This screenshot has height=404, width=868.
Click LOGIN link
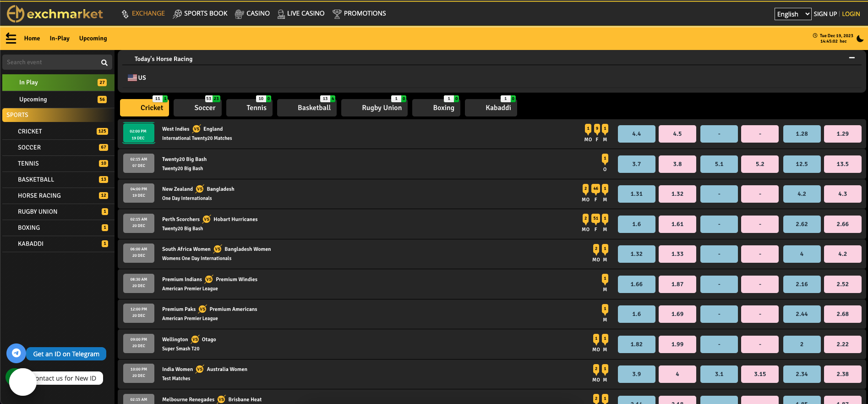coord(851,14)
